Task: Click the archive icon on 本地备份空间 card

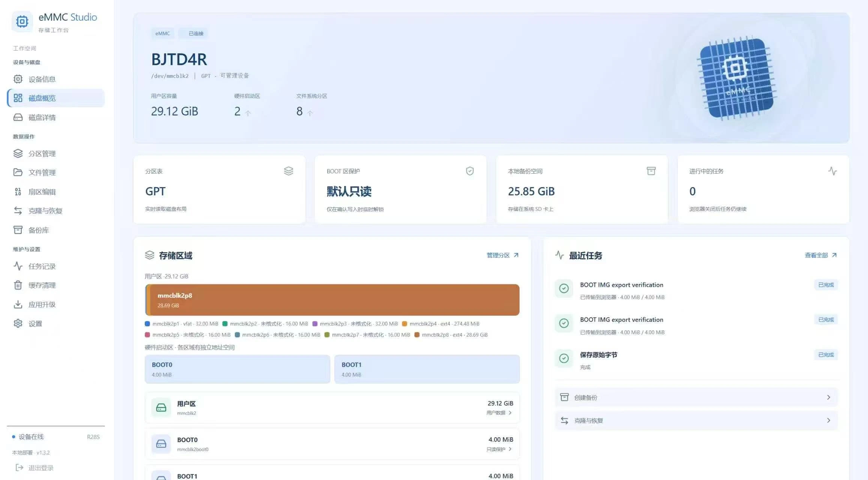Action: pos(651,171)
